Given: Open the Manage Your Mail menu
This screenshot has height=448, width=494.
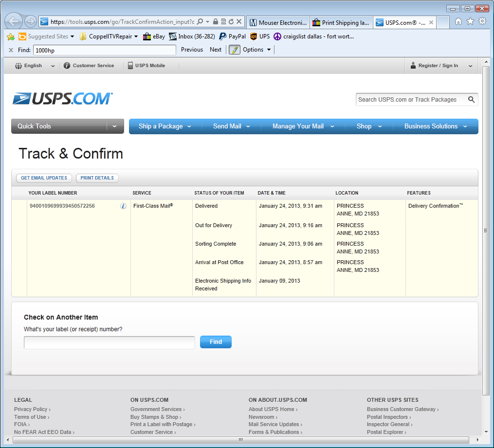Looking at the screenshot, I should (303, 126).
